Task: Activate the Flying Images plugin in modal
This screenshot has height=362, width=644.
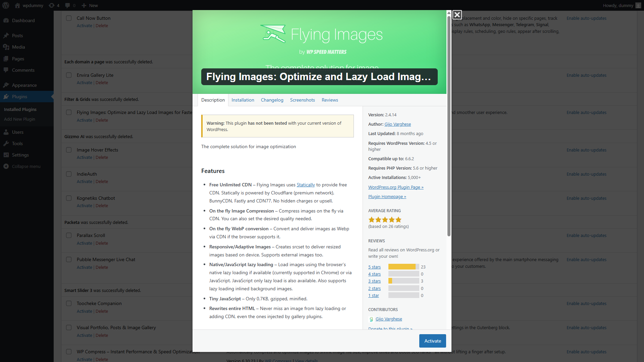Action: click(433, 341)
